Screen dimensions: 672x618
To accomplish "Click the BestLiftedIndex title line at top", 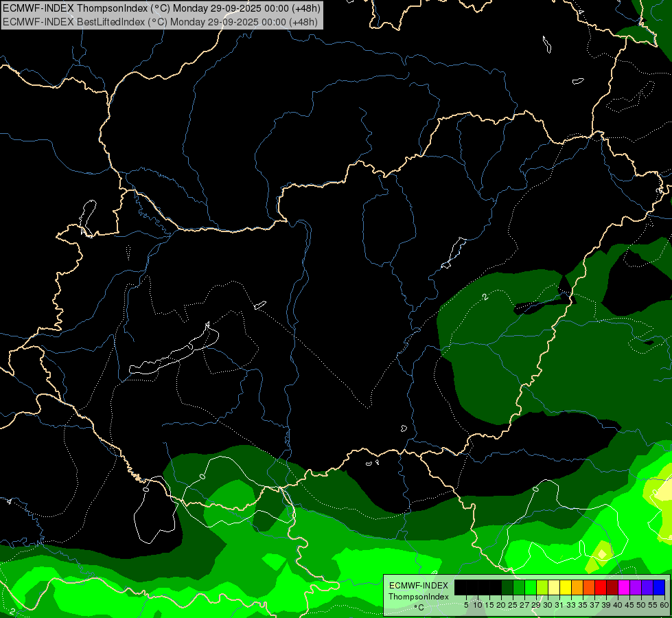I will point(161,22).
